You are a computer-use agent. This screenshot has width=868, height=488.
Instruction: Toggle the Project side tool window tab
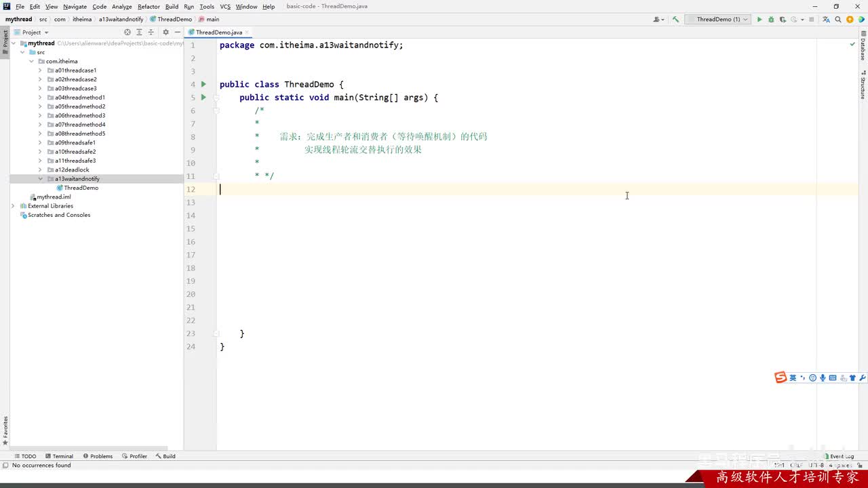click(x=5, y=42)
